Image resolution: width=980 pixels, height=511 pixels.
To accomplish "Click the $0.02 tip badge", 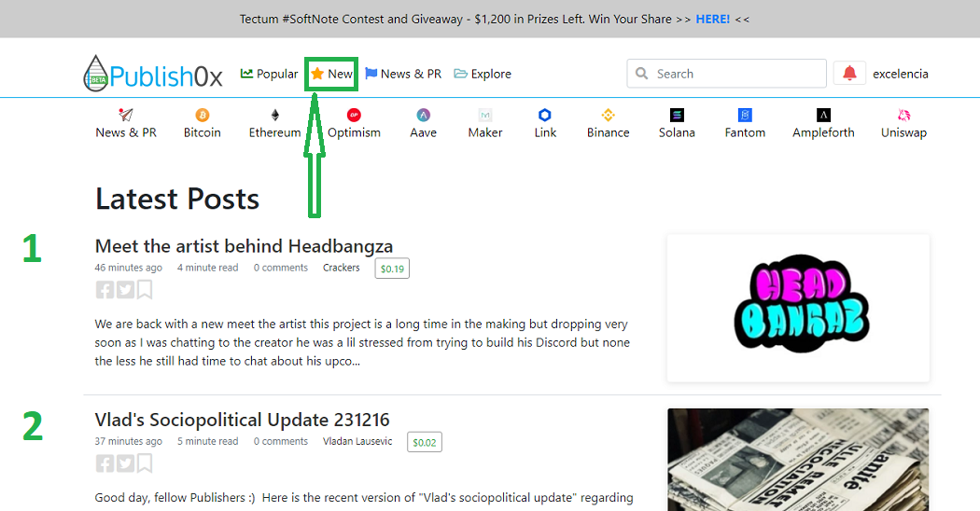I will 425,442.
